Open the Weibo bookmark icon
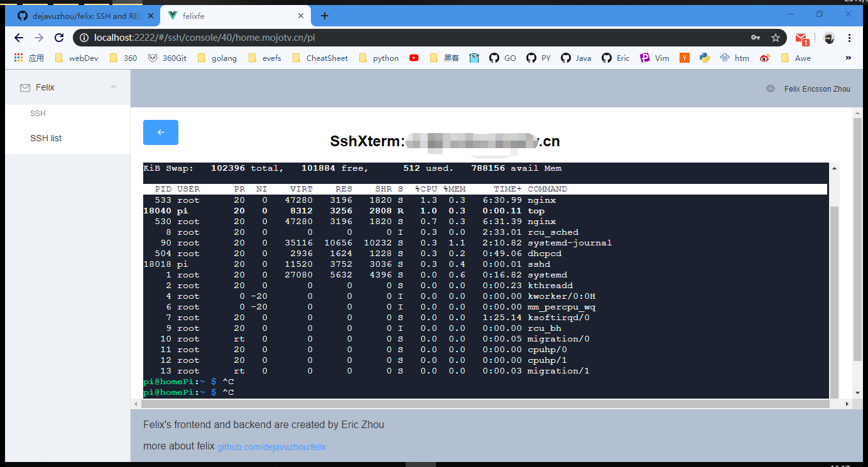Image resolution: width=868 pixels, height=467 pixels. click(765, 58)
